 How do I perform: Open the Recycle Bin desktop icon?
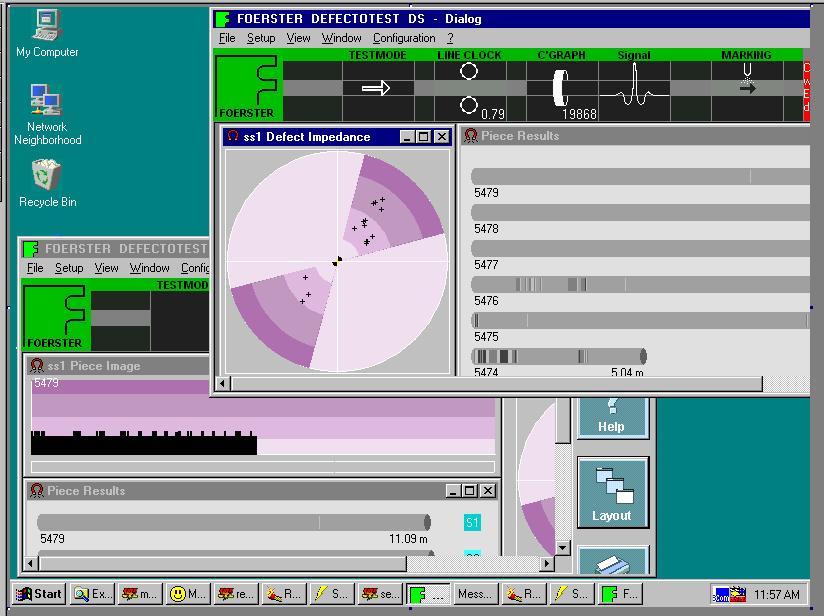(47, 183)
